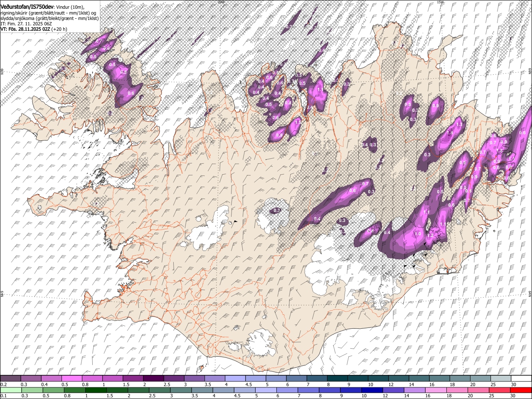Click the Veðurstofan/IS750dev title text

27,6
